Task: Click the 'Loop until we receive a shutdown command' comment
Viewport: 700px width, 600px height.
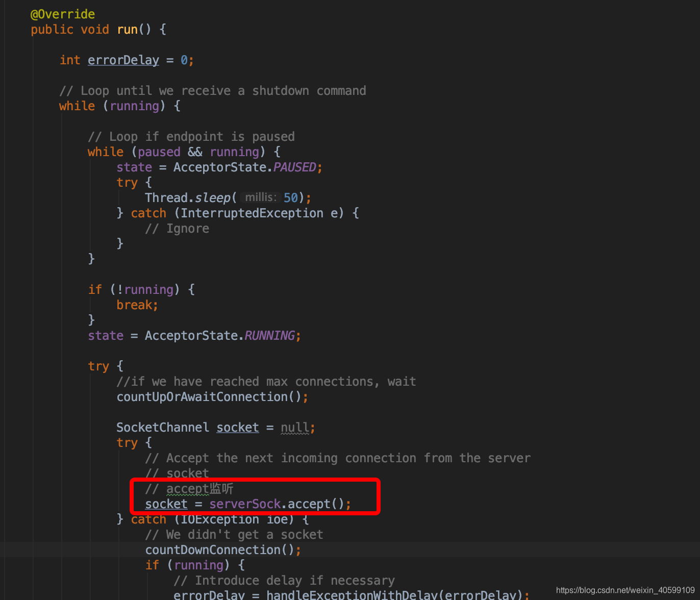Action: pyautogui.click(x=213, y=91)
